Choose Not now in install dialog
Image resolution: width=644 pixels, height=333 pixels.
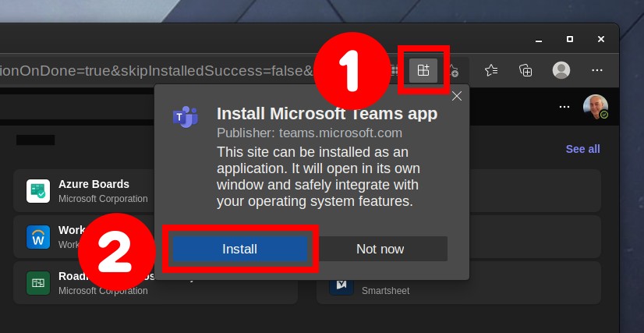pos(380,249)
